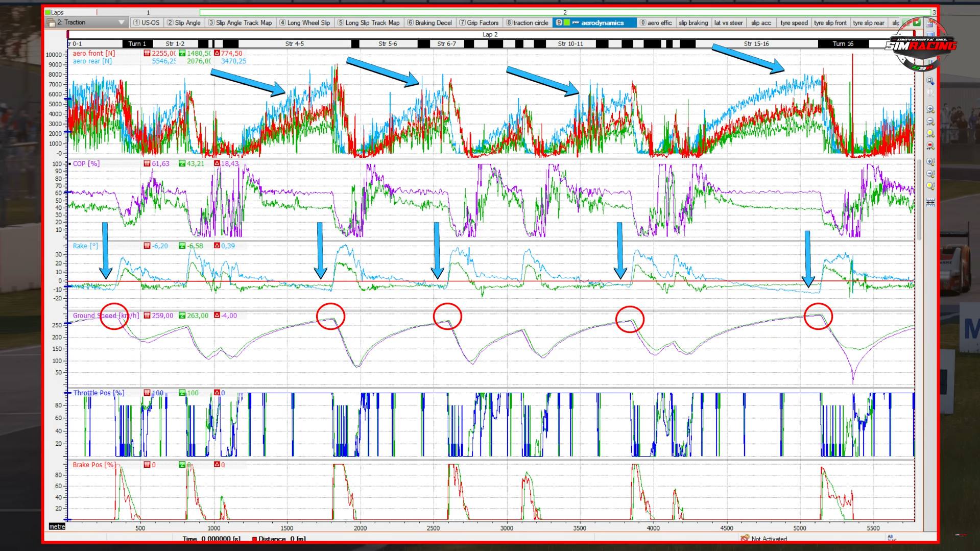Open the '2: Traction' workbook dropdown
The width and height of the screenshot is (980, 551).
coord(121,22)
